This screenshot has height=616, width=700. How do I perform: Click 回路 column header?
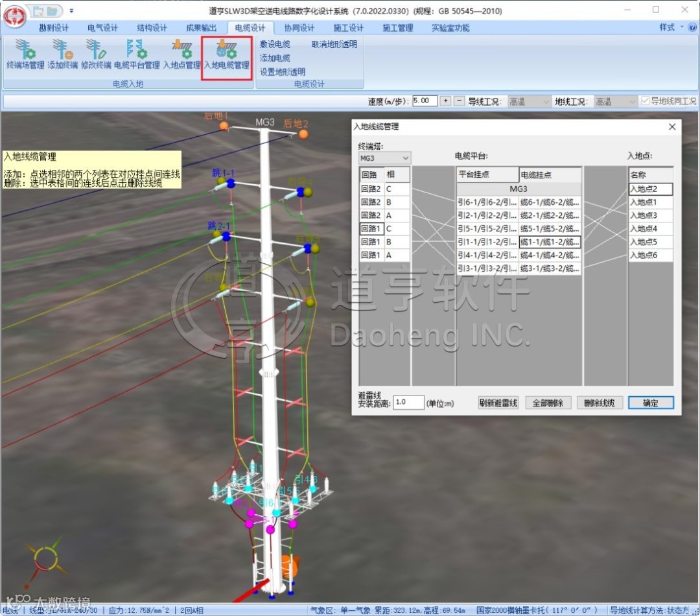(371, 174)
